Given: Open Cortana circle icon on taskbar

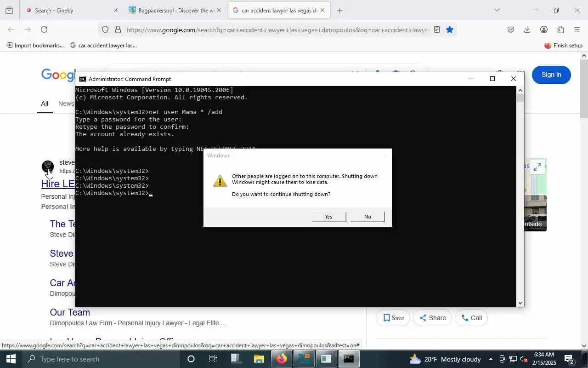Looking at the screenshot, I should (x=191, y=359).
